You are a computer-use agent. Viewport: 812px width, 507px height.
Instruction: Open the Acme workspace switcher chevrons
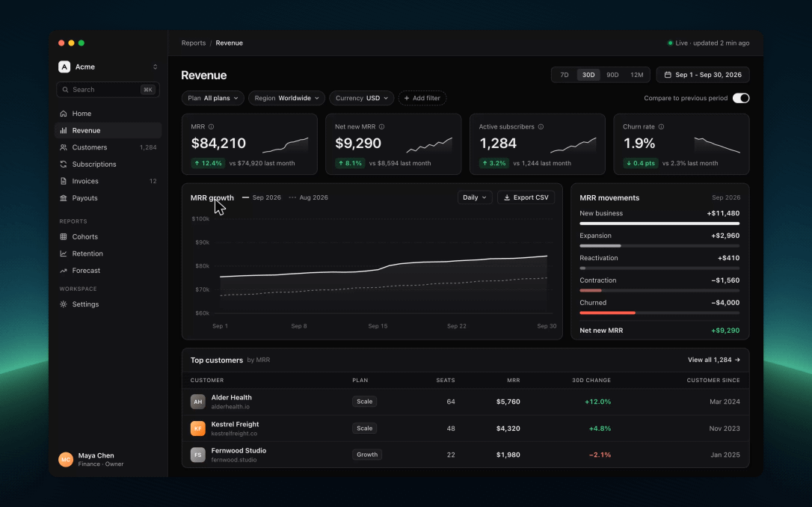155,67
